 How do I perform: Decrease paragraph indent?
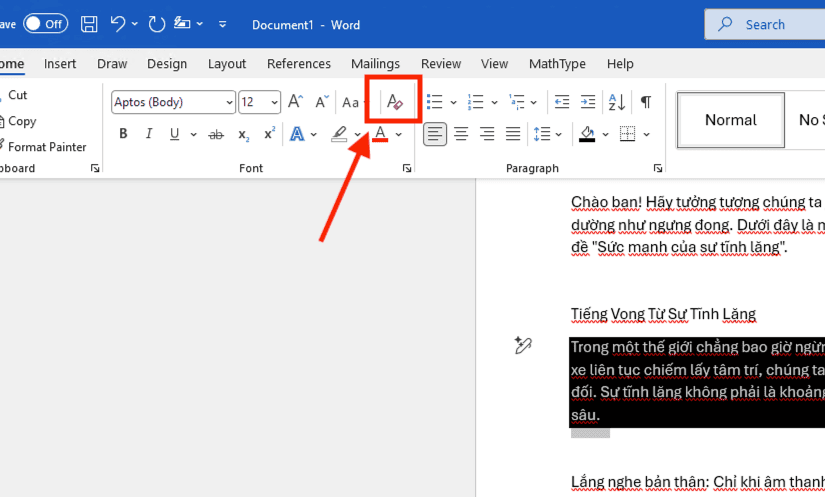(562, 102)
